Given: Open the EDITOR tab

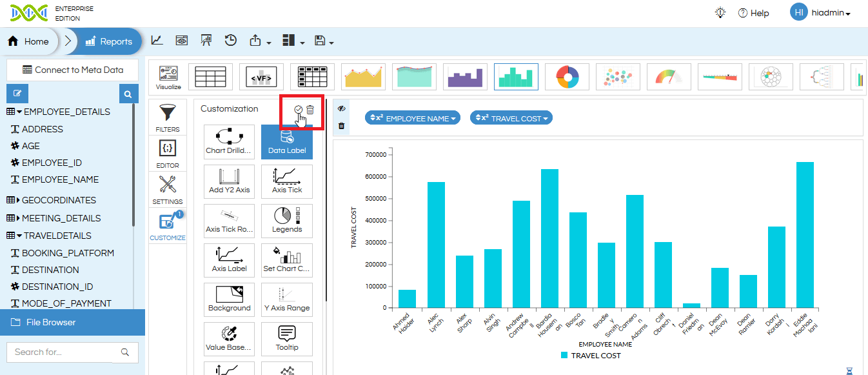Looking at the screenshot, I should [168, 154].
